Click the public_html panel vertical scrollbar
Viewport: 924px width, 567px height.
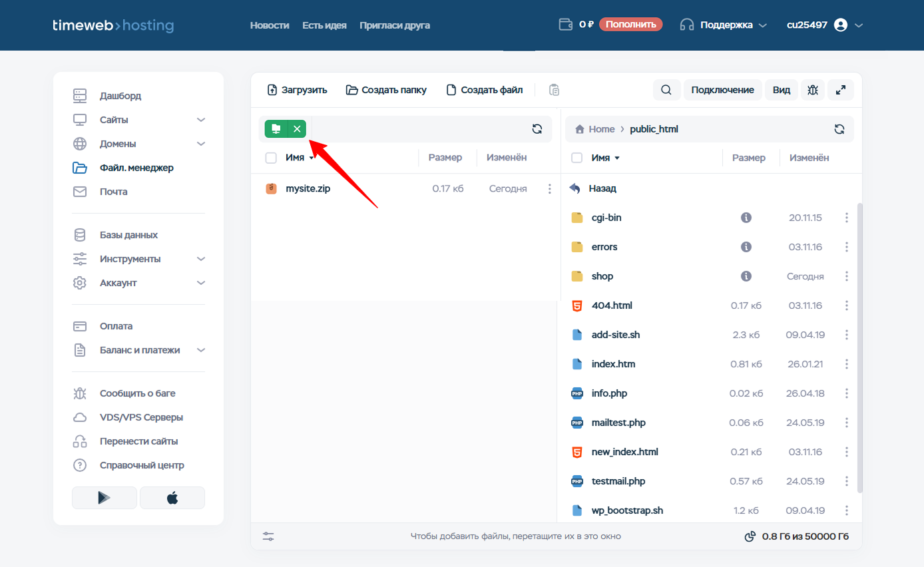coord(859,347)
